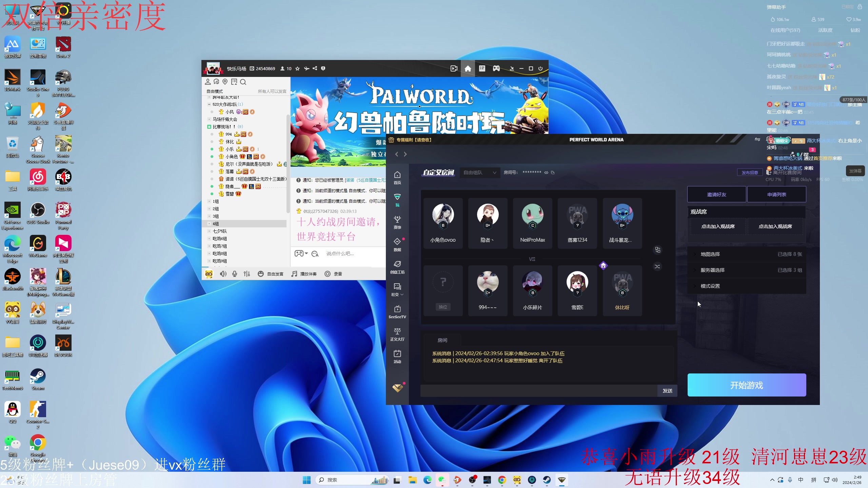Open SeeSeeTV in the sidebar

[x=397, y=311]
